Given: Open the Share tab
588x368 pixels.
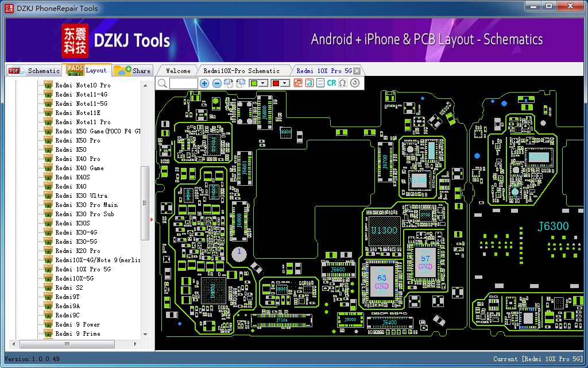Looking at the screenshot, I should point(132,70).
